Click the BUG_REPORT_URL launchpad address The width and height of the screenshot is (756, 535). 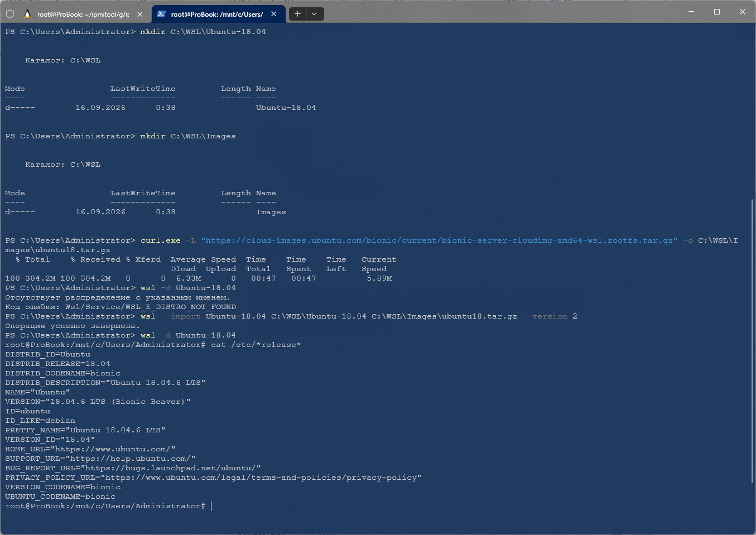pyautogui.click(x=171, y=468)
